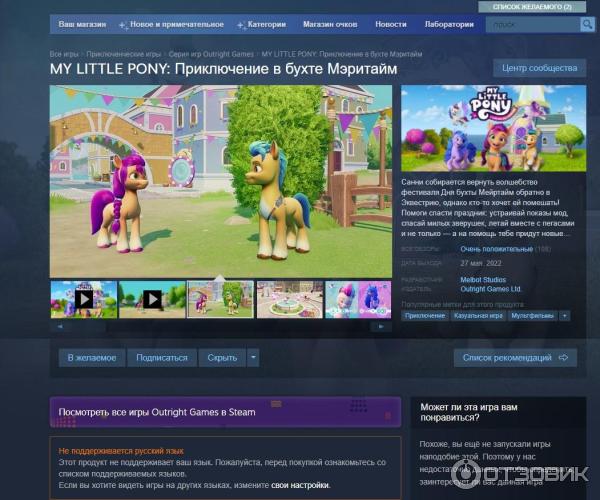Viewport: 600px width, 500px height.
Task: Select the Казуальная игра tag
Action: (x=478, y=316)
